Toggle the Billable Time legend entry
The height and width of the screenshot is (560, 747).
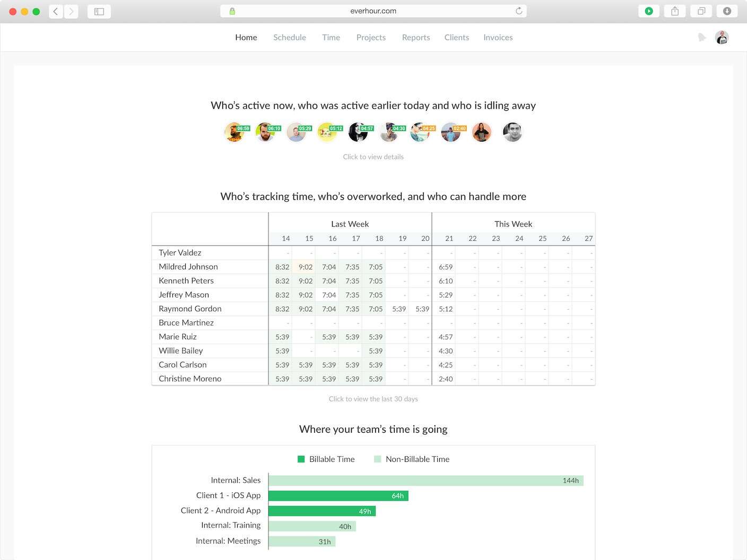click(326, 459)
